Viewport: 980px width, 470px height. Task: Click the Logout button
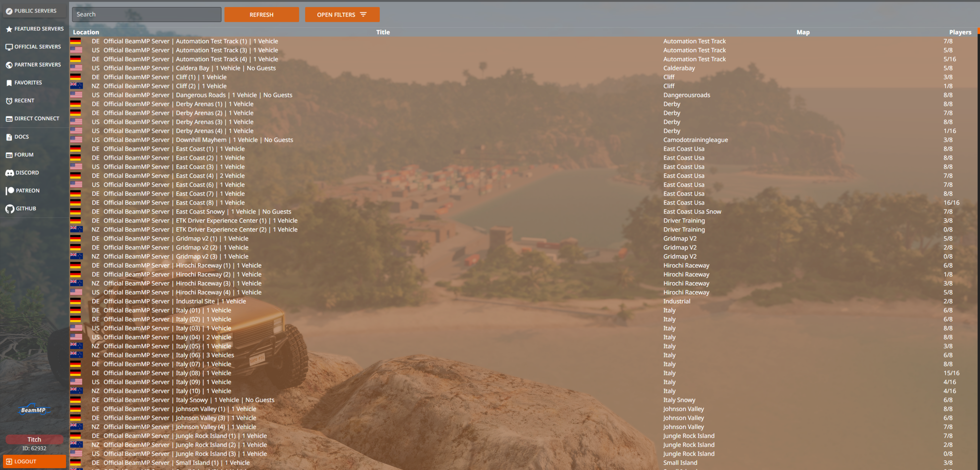point(34,461)
